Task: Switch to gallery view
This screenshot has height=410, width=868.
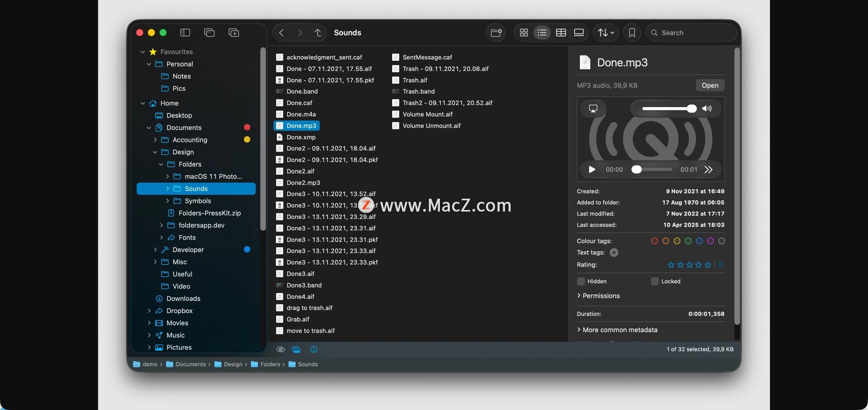Action: 579,33
